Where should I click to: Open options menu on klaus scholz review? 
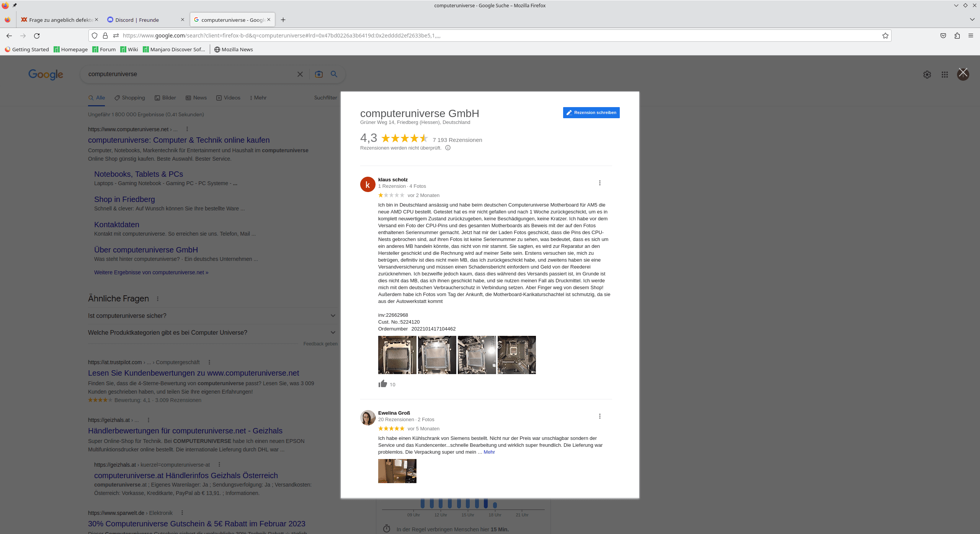pyautogui.click(x=600, y=183)
